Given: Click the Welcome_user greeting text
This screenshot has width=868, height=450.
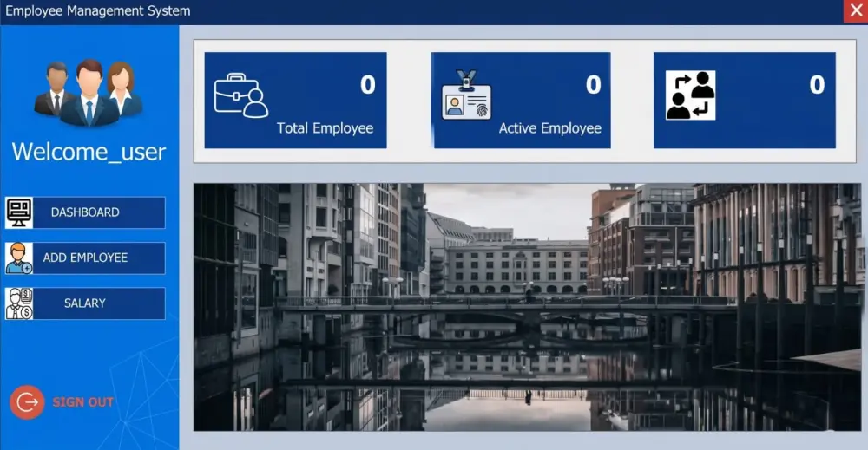Looking at the screenshot, I should coord(89,152).
